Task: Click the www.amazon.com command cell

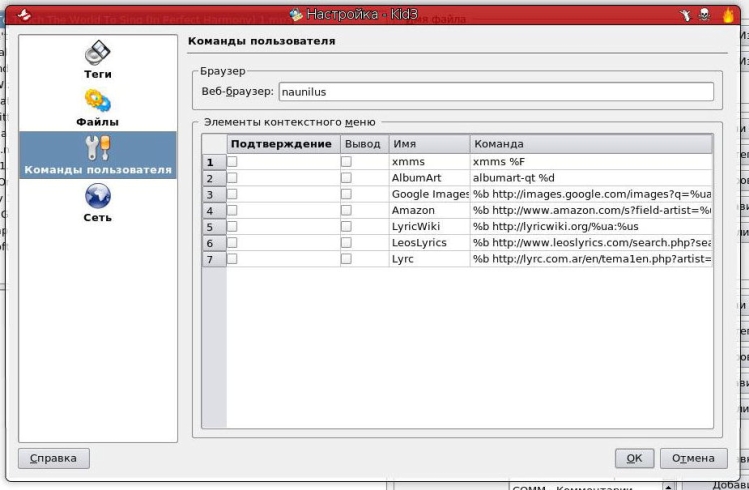Action: [591, 211]
